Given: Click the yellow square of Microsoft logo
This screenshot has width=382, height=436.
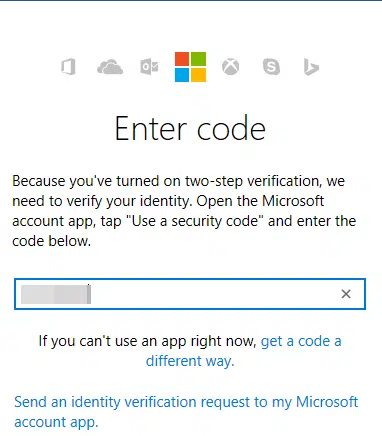Looking at the screenshot, I should [198, 75].
